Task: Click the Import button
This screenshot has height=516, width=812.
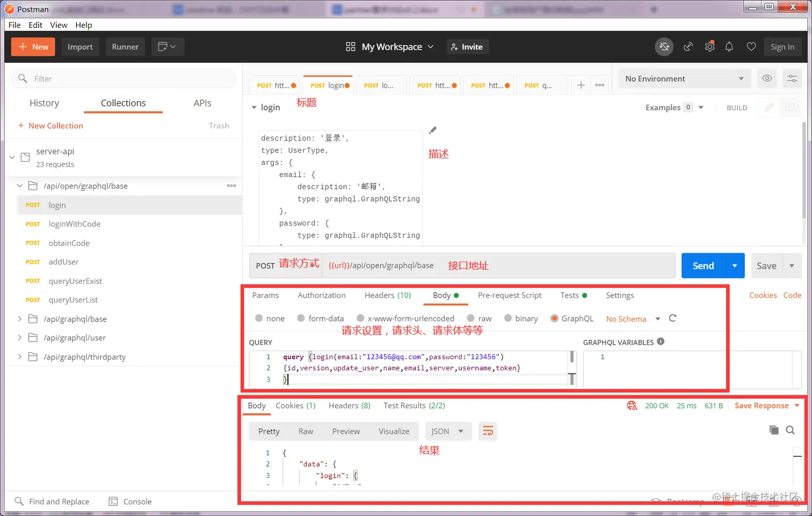Action: [x=80, y=47]
